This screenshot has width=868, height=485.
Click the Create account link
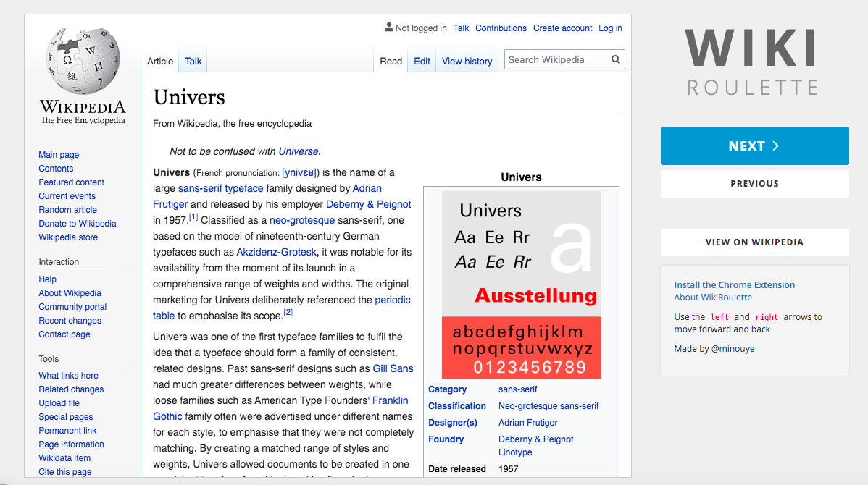pos(562,28)
